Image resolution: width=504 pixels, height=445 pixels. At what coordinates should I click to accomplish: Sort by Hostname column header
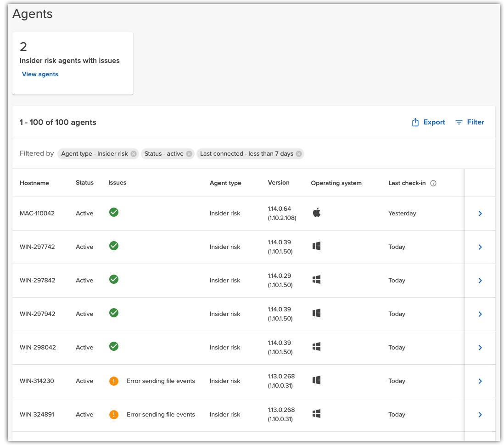(x=34, y=183)
